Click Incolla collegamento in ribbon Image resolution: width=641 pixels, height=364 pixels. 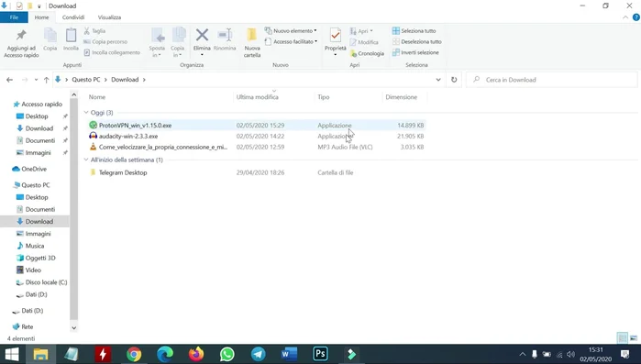click(x=112, y=52)
